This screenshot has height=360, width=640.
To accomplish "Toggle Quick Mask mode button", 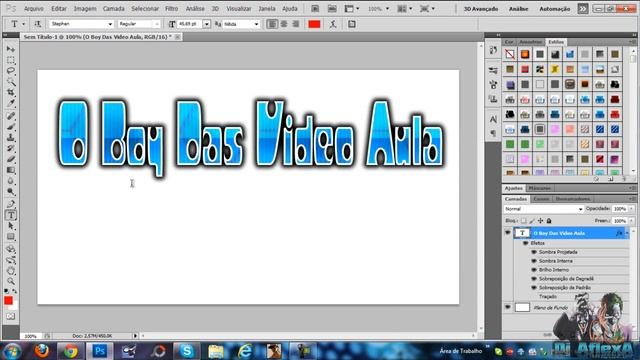I will 11,316.
